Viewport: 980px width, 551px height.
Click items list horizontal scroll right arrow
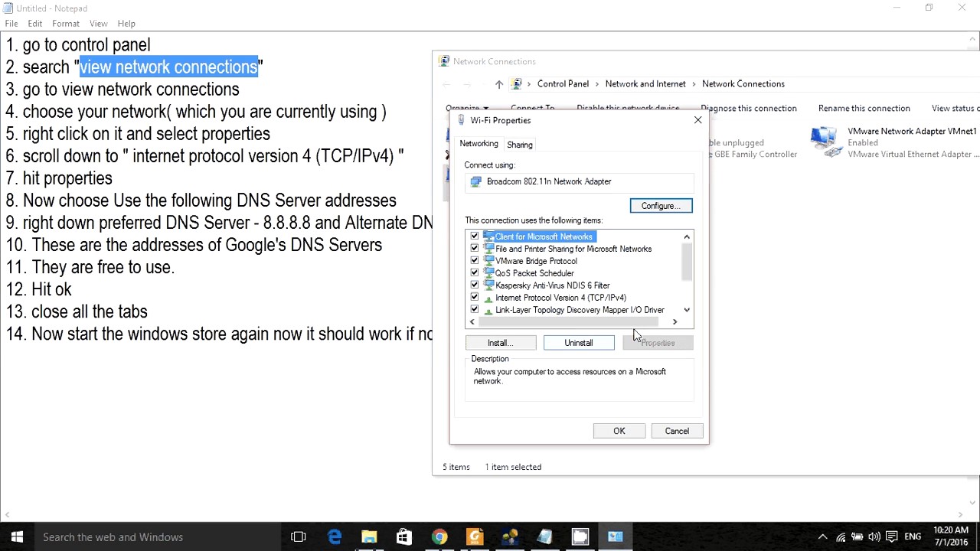tap(675, 322)
